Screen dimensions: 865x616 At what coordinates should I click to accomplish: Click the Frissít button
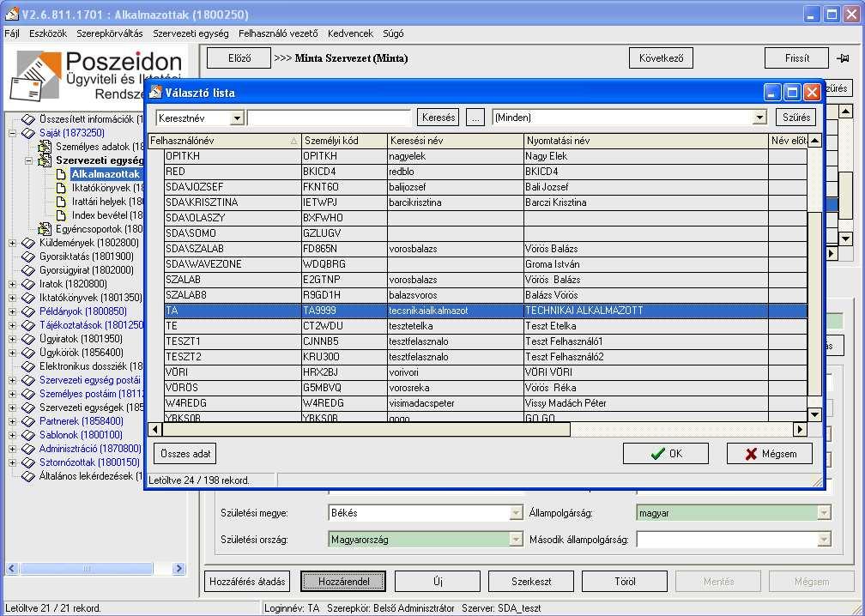[x=796, y=57]
